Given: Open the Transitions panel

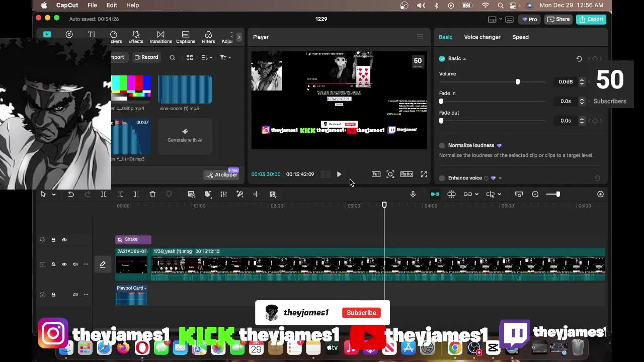Looking at the screenshot, I should click(x=160, y=37).
